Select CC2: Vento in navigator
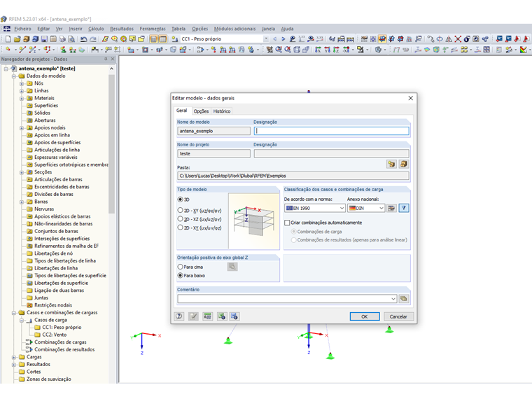 coord(54,335)
